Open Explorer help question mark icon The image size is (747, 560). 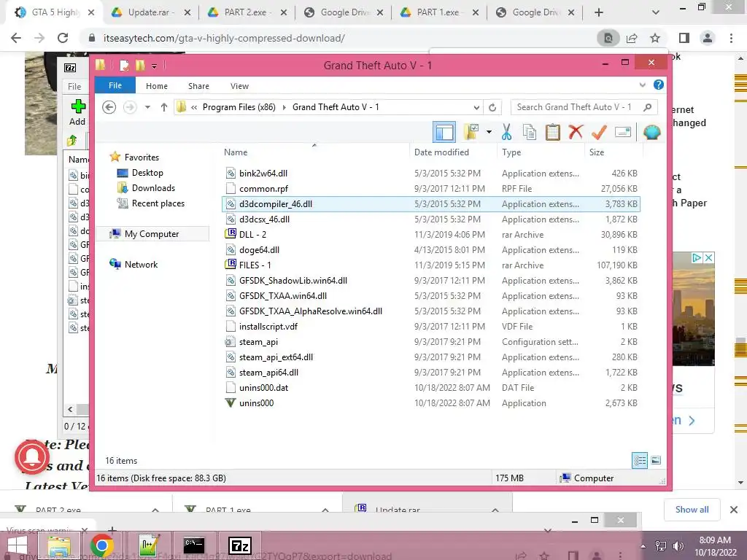(x=659, y=85)
